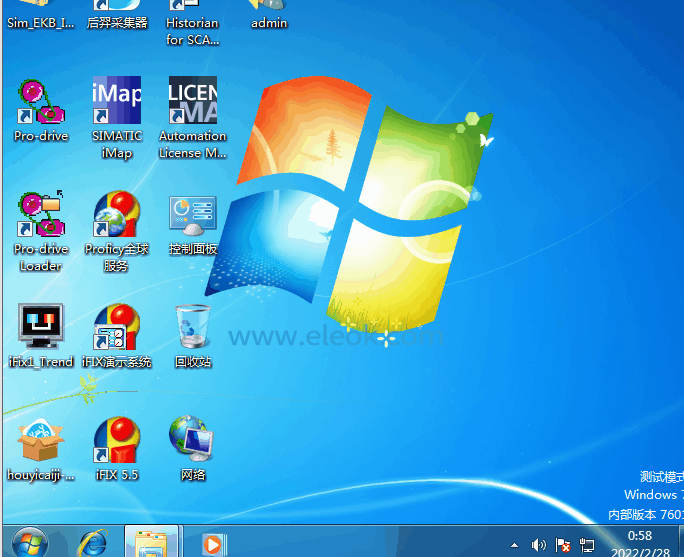Open the 回收站 recycle bin

[x=193, y=336]
